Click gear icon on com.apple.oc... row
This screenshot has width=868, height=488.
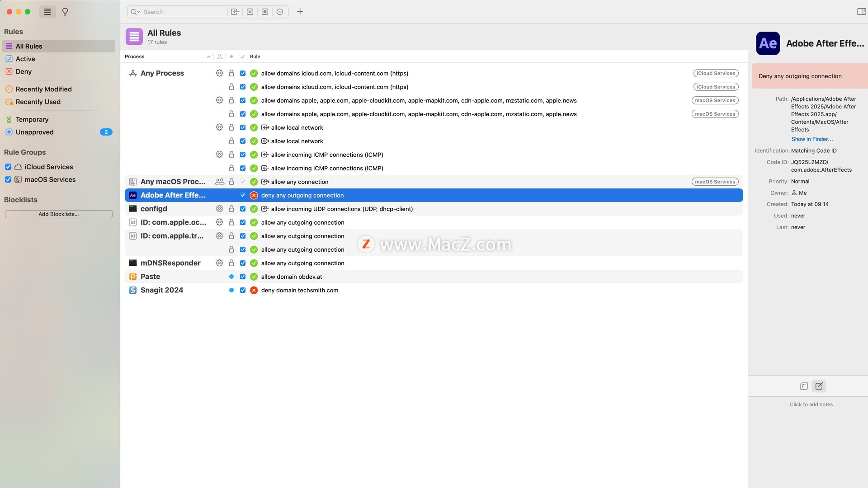point(219,222)
